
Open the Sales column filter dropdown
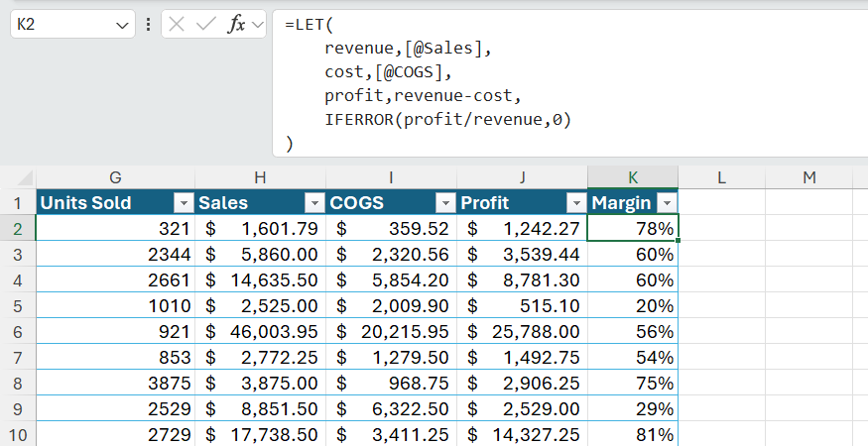315,203
